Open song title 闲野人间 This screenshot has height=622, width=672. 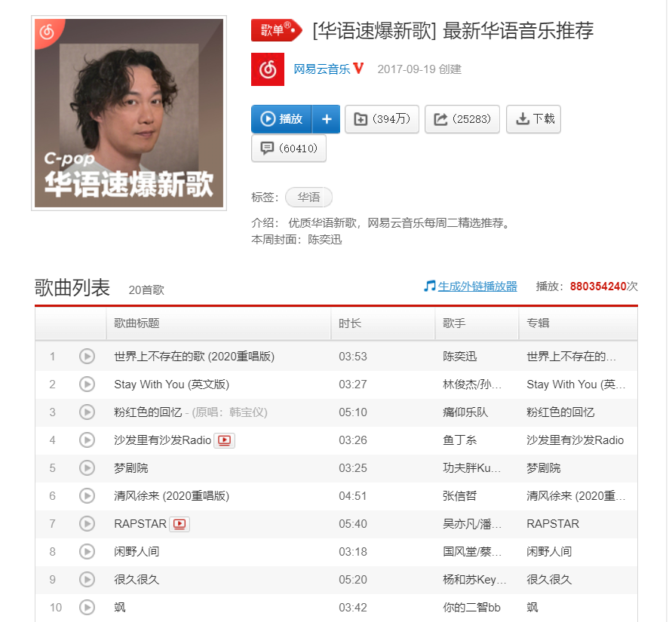tap(137, 552)
